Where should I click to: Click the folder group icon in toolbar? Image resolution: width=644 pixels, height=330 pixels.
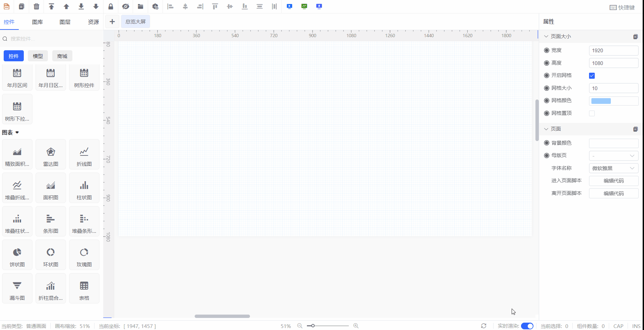[140, 6]
